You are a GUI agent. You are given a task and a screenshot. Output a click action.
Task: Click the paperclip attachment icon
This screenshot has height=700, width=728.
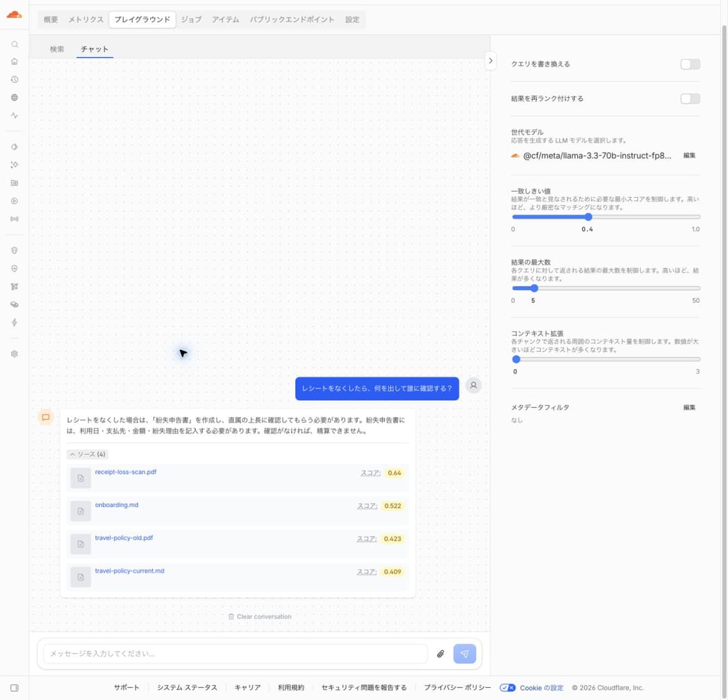[440, 653]
